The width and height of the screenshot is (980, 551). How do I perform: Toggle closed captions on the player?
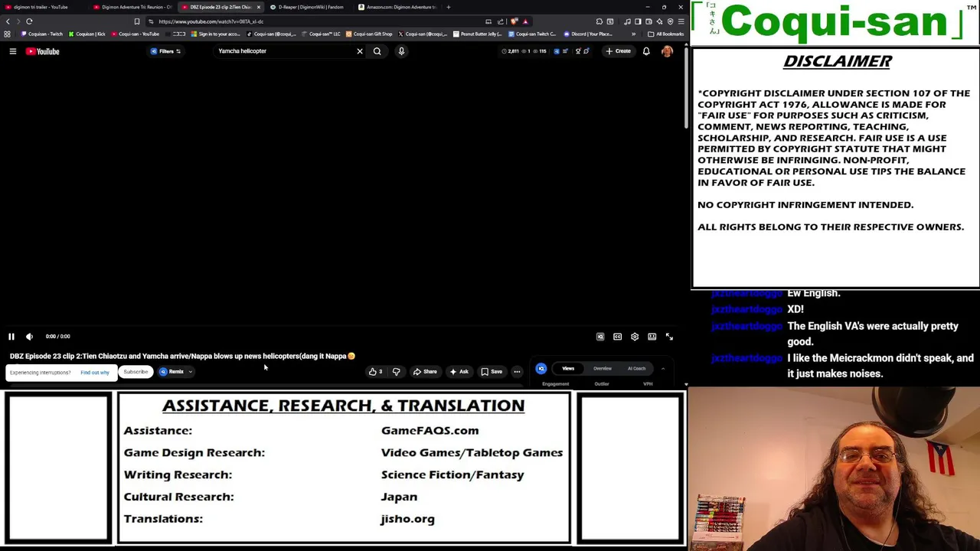617,337
